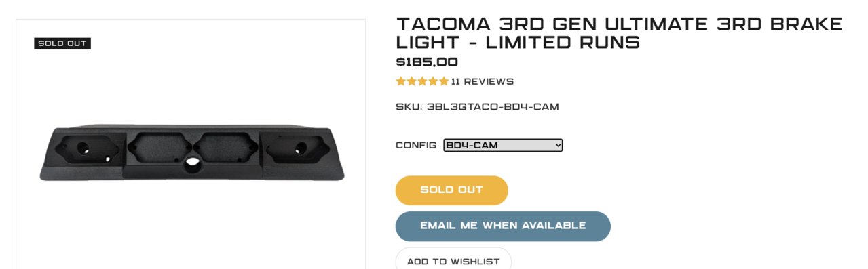Open the 11 REVIEWS link
868x269 pixels.
[x=483, y=81]
